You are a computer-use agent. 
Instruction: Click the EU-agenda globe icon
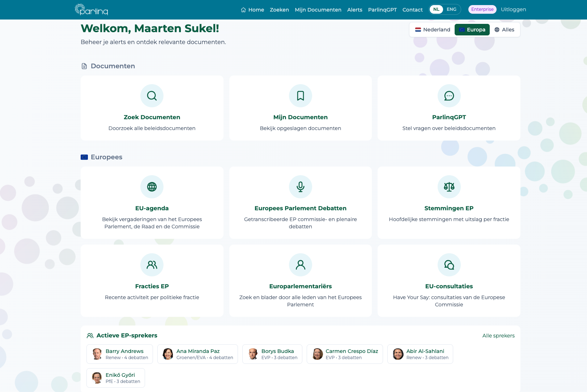pyautogui.click(x=152, y=187)
